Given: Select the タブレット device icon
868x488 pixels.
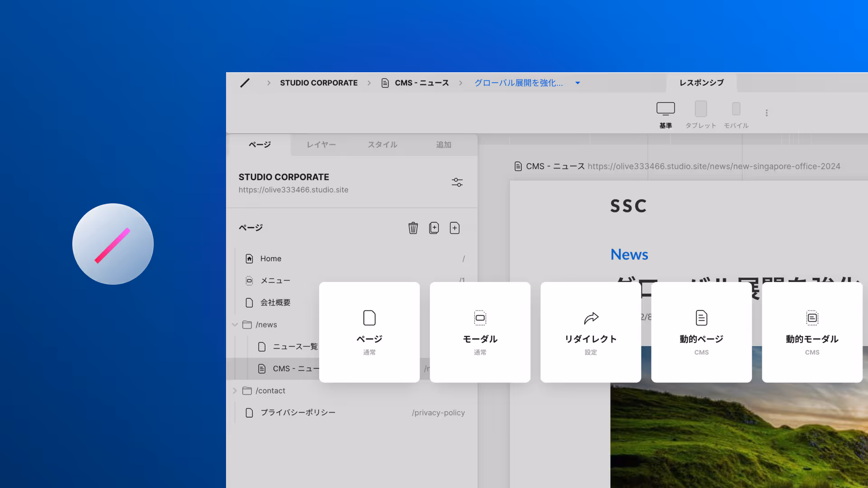Looking at the screenshot, I should (x=701, y=109).
